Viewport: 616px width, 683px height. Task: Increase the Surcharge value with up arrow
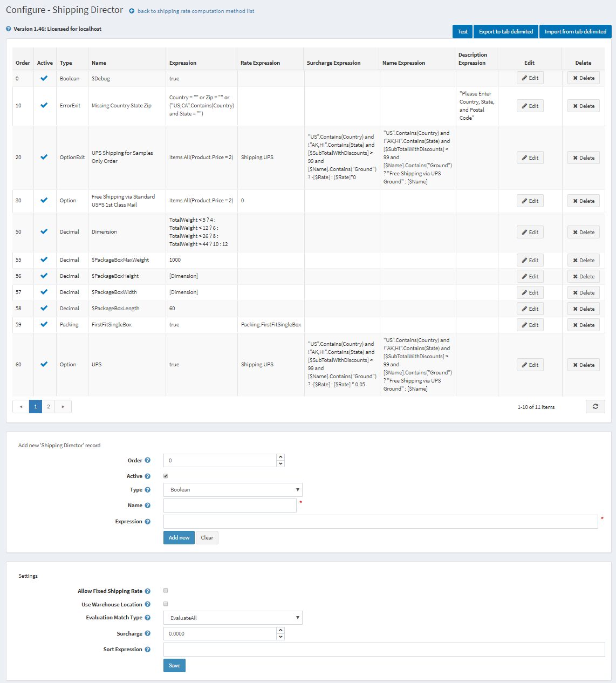coord(280,630)
